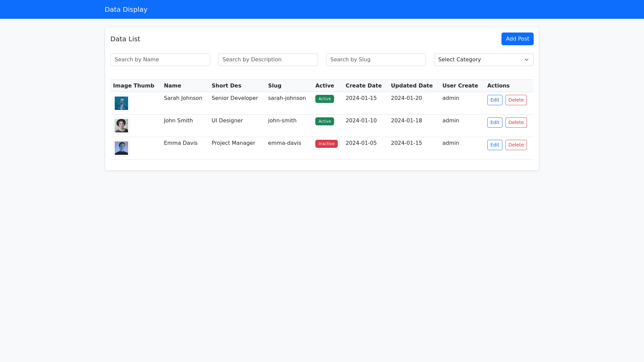The width and height of the screenshot is (644, 362).
Task: Click Sarah Johnson's Active status badge
Action: pos(324,99)
